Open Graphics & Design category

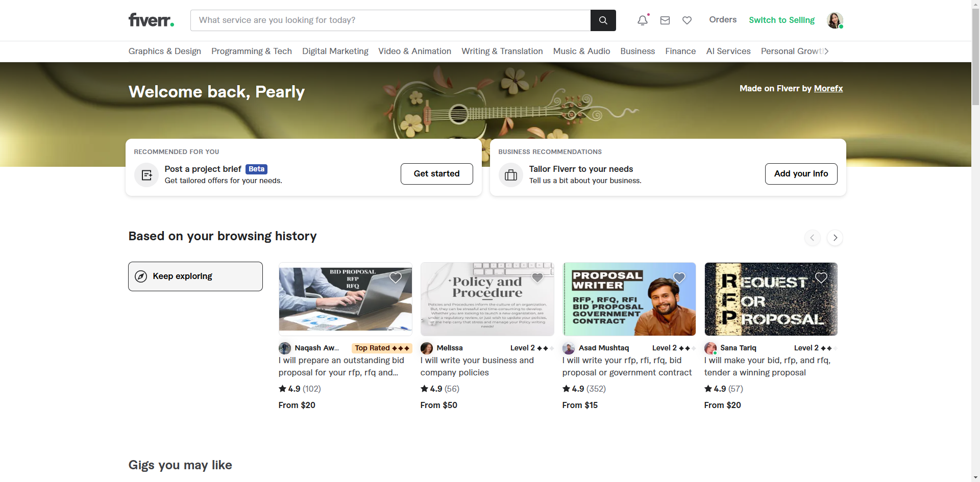click(x=165, y=51)
